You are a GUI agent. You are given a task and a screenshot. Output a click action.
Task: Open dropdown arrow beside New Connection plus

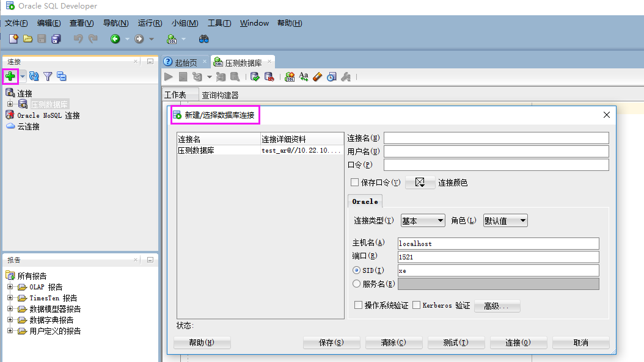[x=23, y=76]
